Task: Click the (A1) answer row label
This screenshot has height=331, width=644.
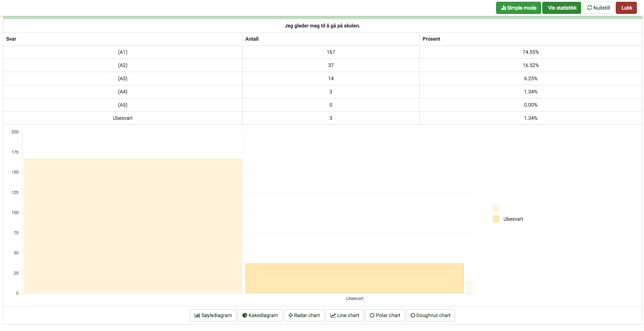Action: 123,52
